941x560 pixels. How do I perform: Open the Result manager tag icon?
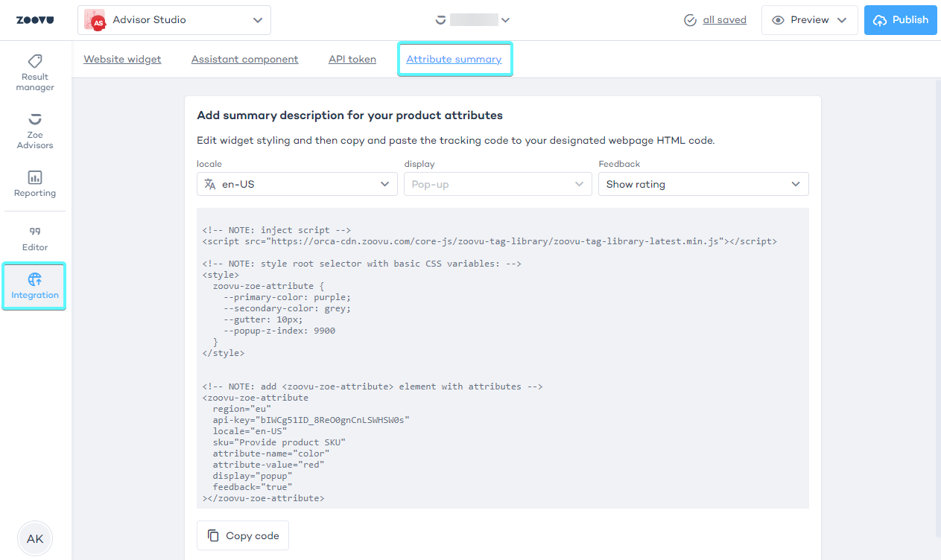tap(35, 61)
